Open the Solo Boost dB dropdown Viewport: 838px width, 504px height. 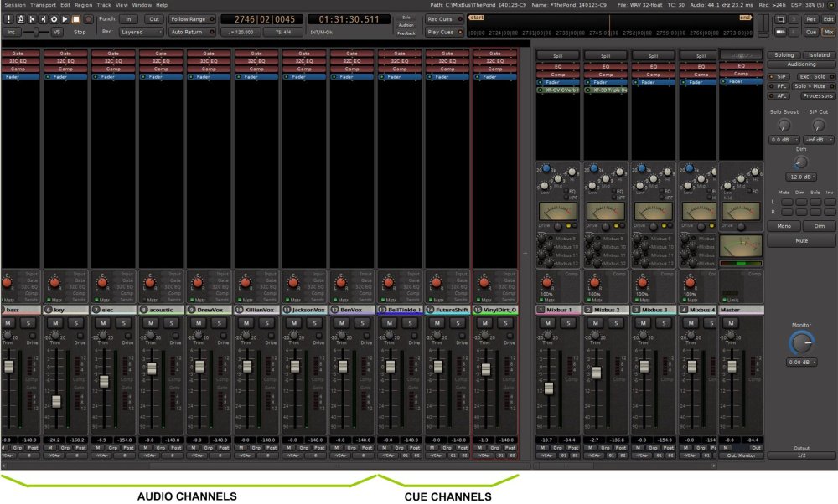coord(784,140)
